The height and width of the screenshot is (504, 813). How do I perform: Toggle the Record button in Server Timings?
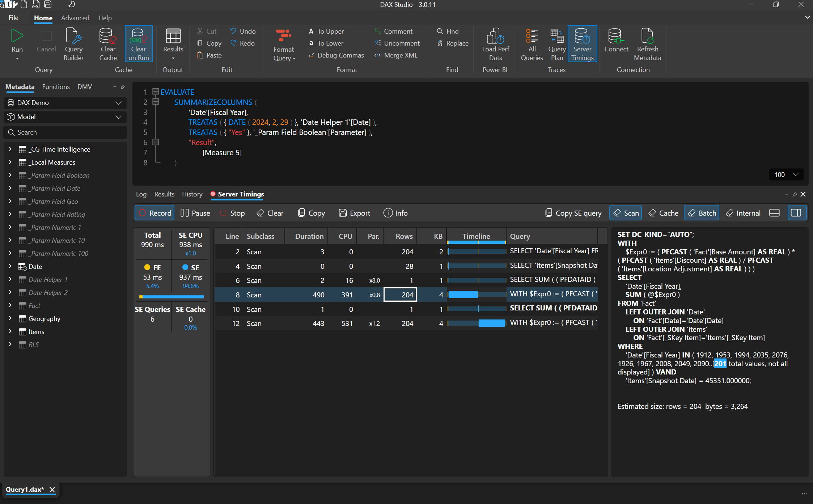154,213
